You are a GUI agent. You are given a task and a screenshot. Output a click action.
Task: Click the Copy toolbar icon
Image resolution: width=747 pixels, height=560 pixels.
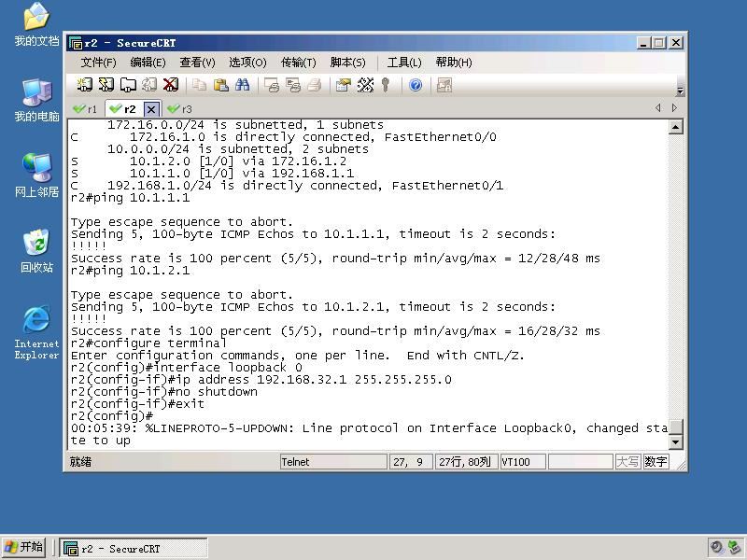click(x=199, y=85)
